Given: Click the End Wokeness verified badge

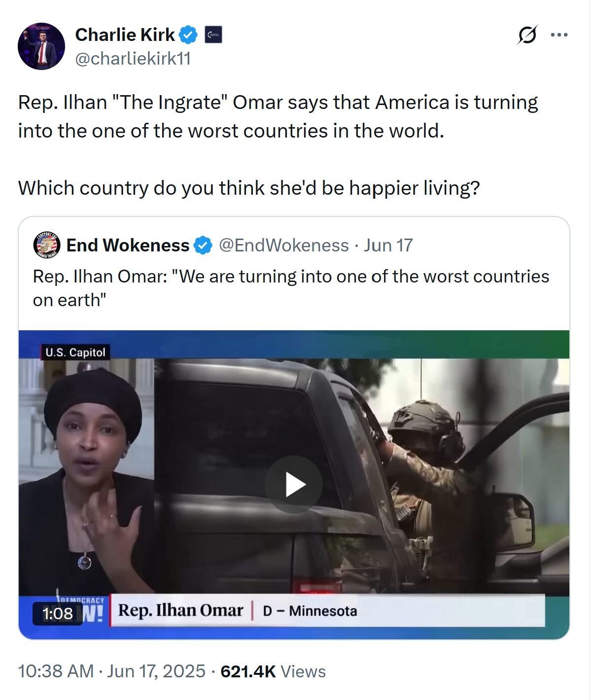Looking at the screenshot, I should coord(203,245).
